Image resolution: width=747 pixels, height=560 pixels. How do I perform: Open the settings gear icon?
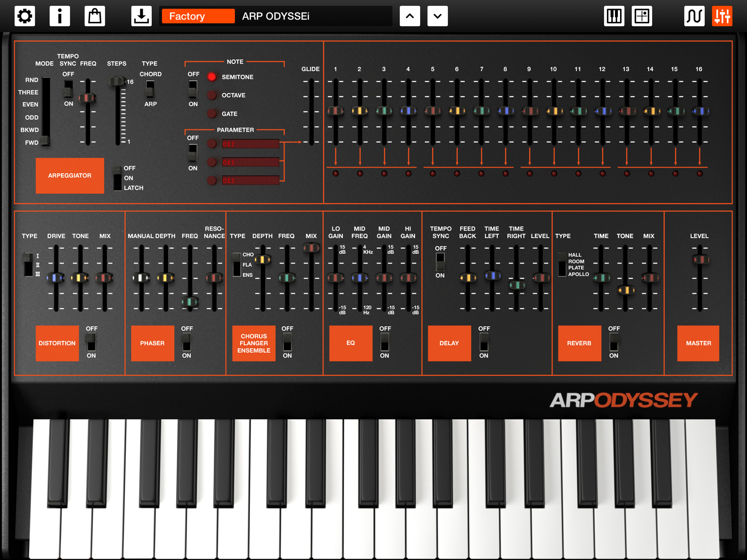24,16
